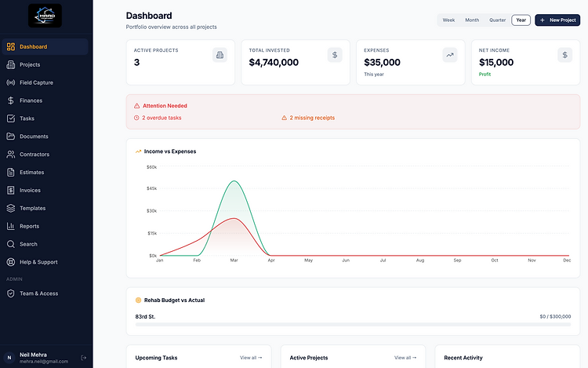588x368 pixels.
Task: Click the 83rd St. project name
Action: click(145, 317)
